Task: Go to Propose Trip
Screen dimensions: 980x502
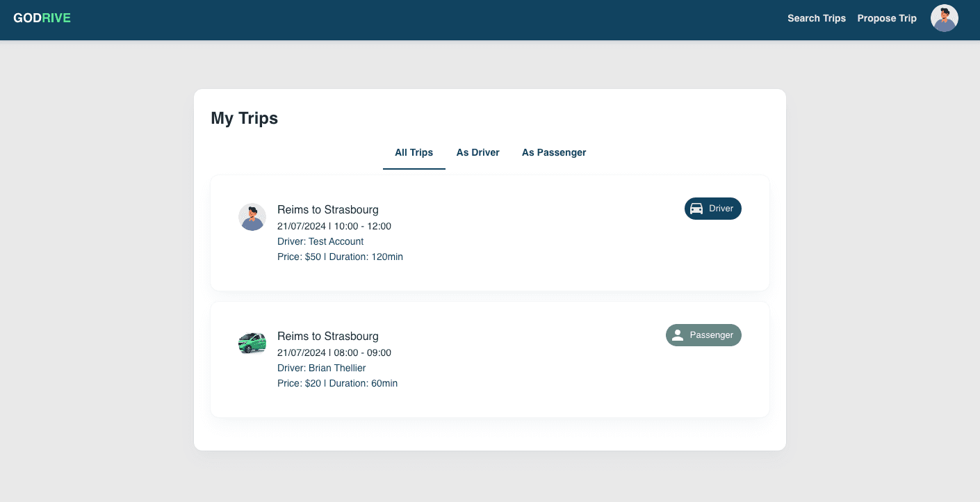Action: pyautogui.click(x=887, y=19)
